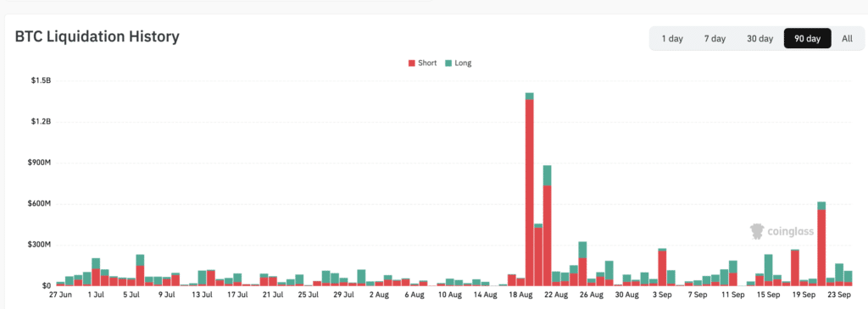Switch to the 7 day range
The height and width of the screenshot is (309, 868).
[715, 39]
